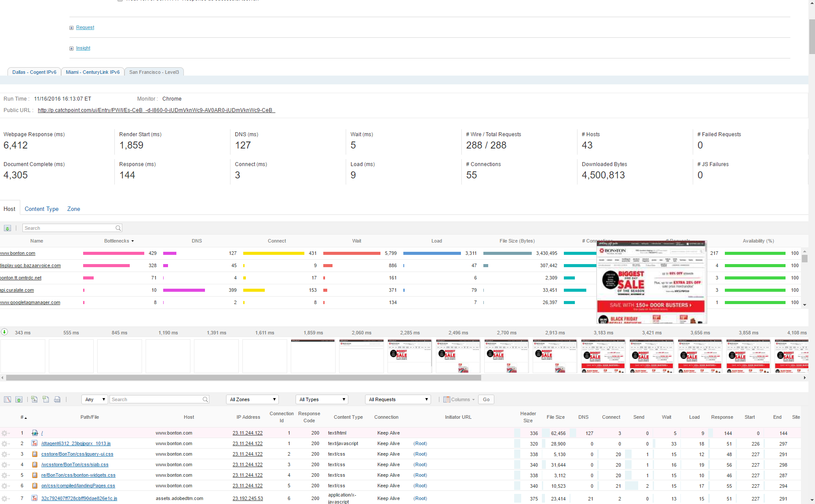Open the All Types dropdown

coord(322,399)
